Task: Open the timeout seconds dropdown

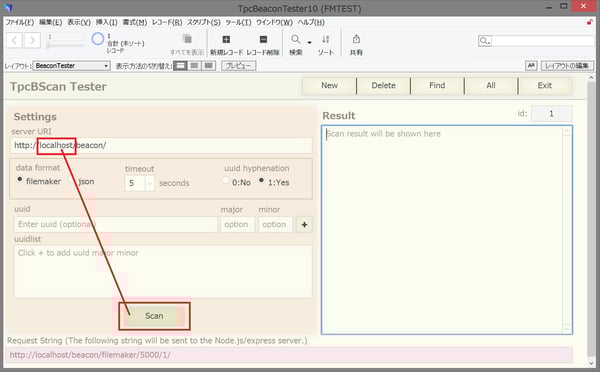Action: coord(150,184)
